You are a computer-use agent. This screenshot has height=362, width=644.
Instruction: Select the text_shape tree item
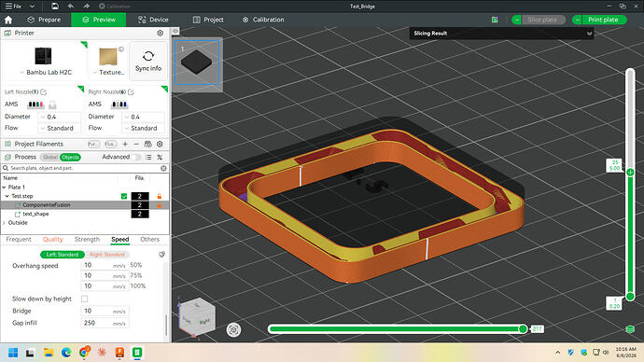click(x=35, y=215)
